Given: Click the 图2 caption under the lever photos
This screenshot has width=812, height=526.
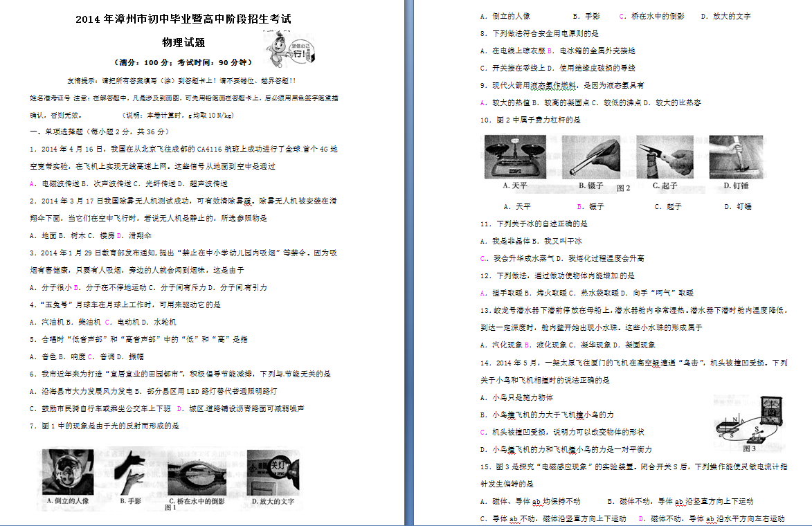Looking at the screenshot, I should click(624, 188).
